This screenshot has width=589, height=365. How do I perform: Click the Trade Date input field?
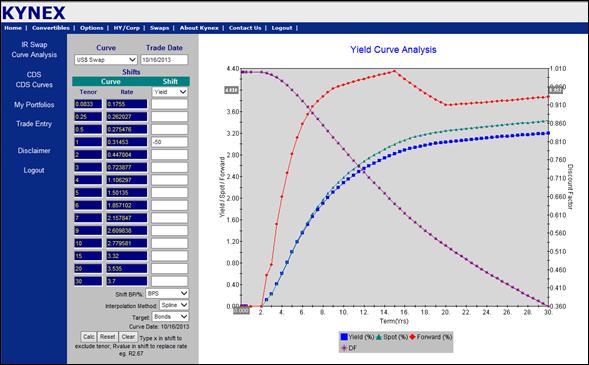click(164, 60)
